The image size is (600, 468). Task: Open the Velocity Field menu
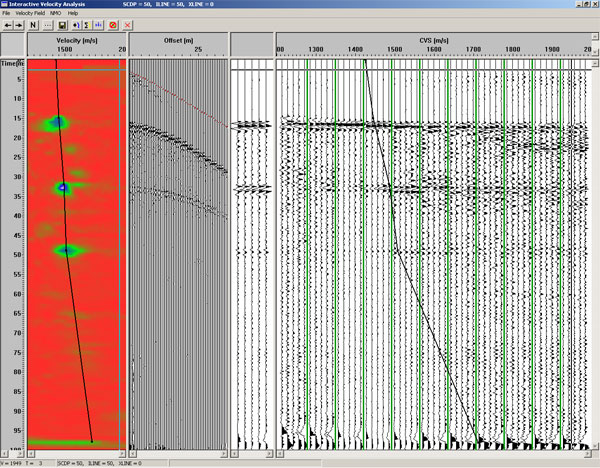[29, 13]
